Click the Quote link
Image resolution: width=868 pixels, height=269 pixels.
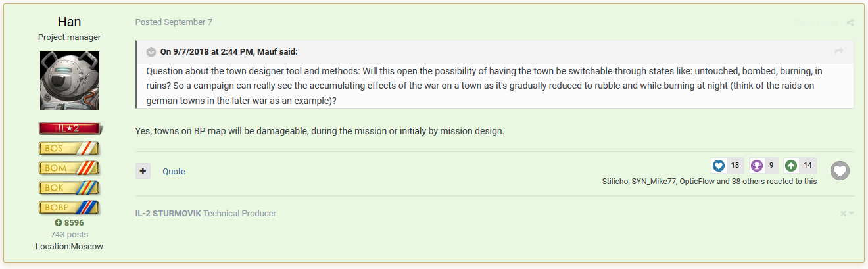point(174,171)
